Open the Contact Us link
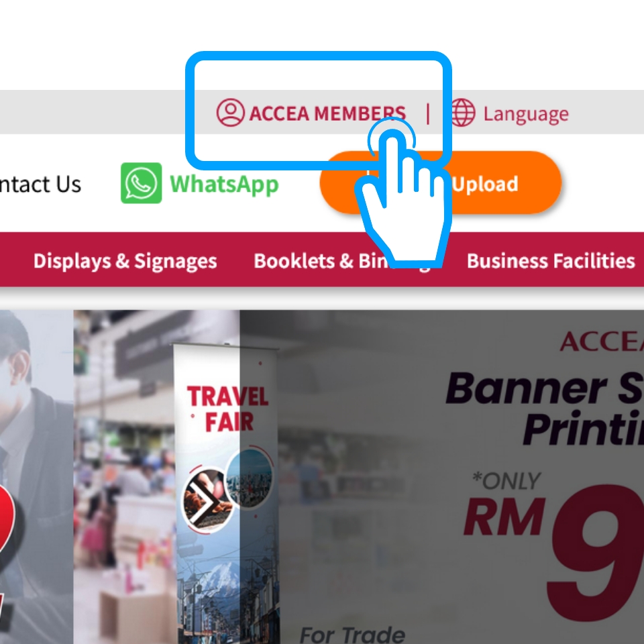644x644 pixels. [x=40, y=184]
